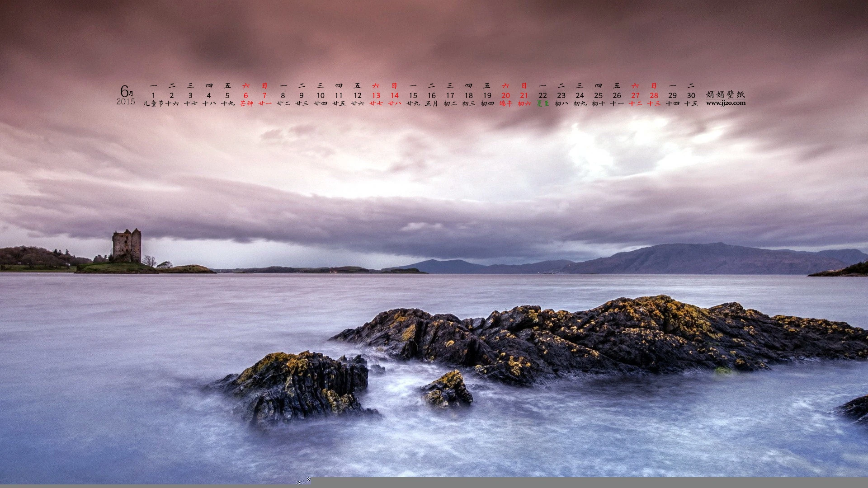Select the red date 6 labeled 芒种

(246, 95)
